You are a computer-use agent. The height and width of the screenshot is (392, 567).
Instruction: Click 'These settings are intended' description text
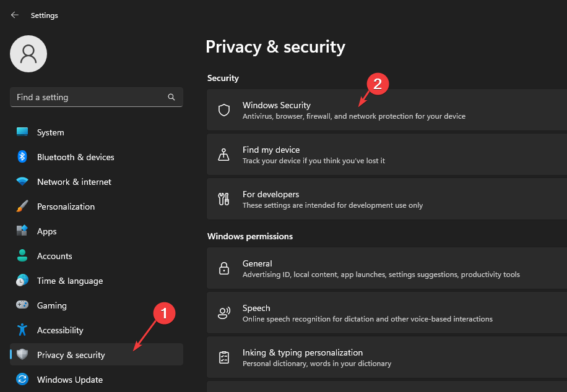(332, 205)
